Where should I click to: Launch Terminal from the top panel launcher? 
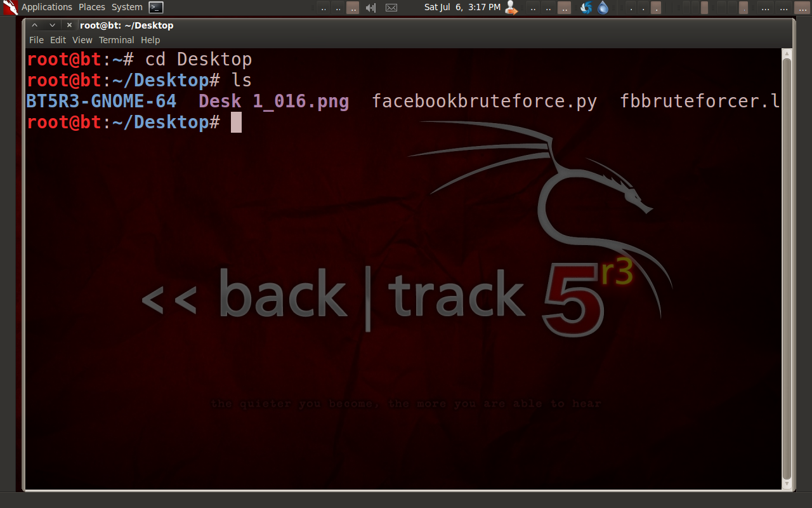pos(156,8)
